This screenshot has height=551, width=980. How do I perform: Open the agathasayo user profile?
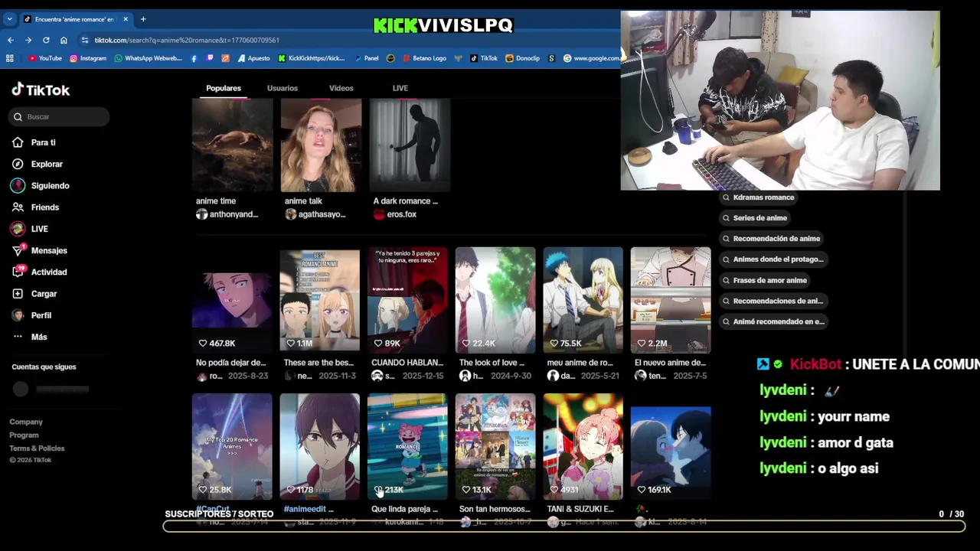click(315, 214)
